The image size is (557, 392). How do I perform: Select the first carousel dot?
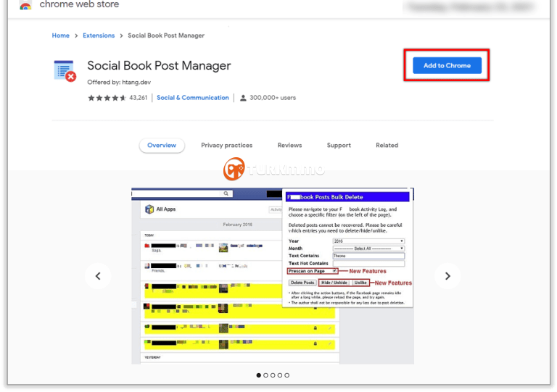pyautogui.click(x=259, y=375)
